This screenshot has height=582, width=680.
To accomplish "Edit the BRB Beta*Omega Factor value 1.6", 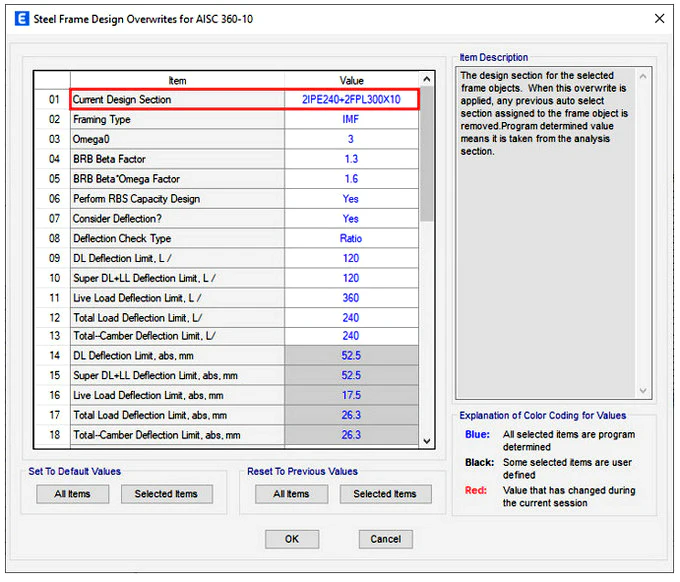I will [x=351, y=179].
